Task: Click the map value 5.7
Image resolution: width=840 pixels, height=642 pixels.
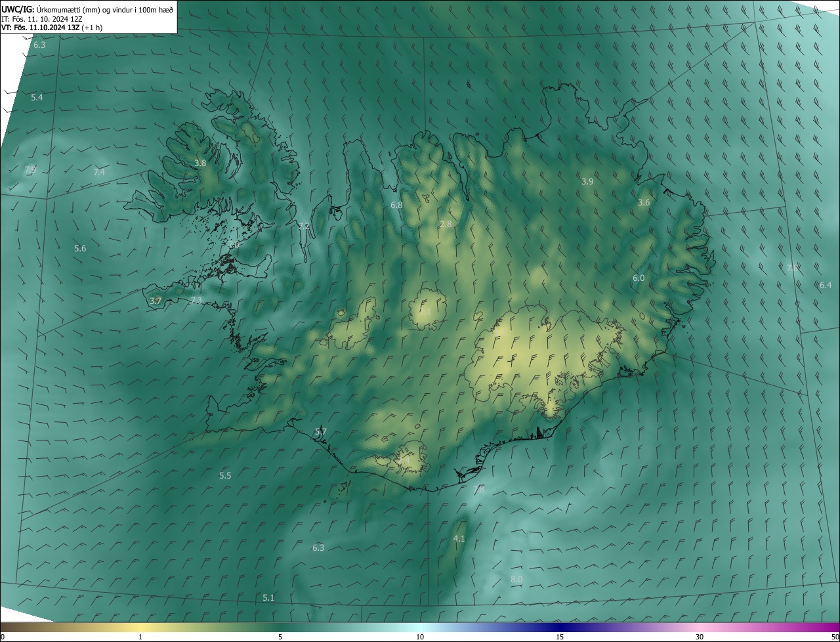Action: [x=320, y=431]
